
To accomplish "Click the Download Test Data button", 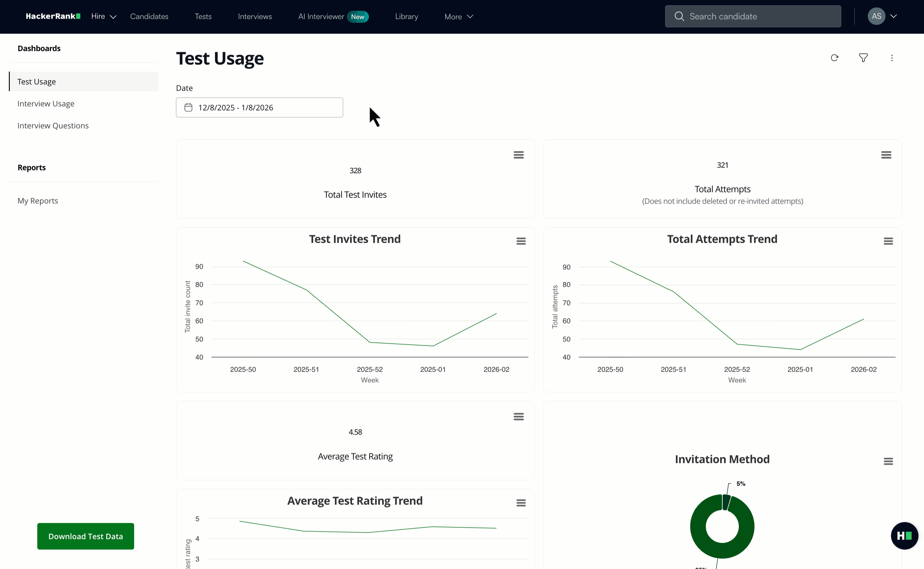I will point(86,536).
